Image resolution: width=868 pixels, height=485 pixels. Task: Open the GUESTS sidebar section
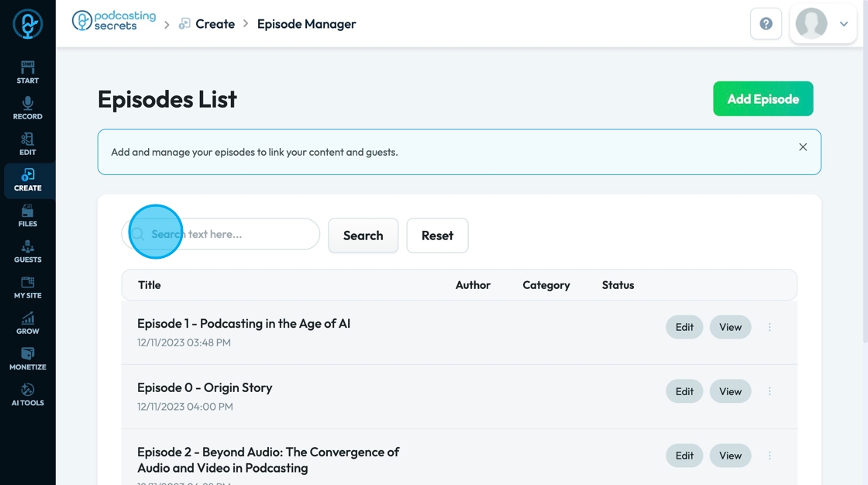tap(27, 251)
